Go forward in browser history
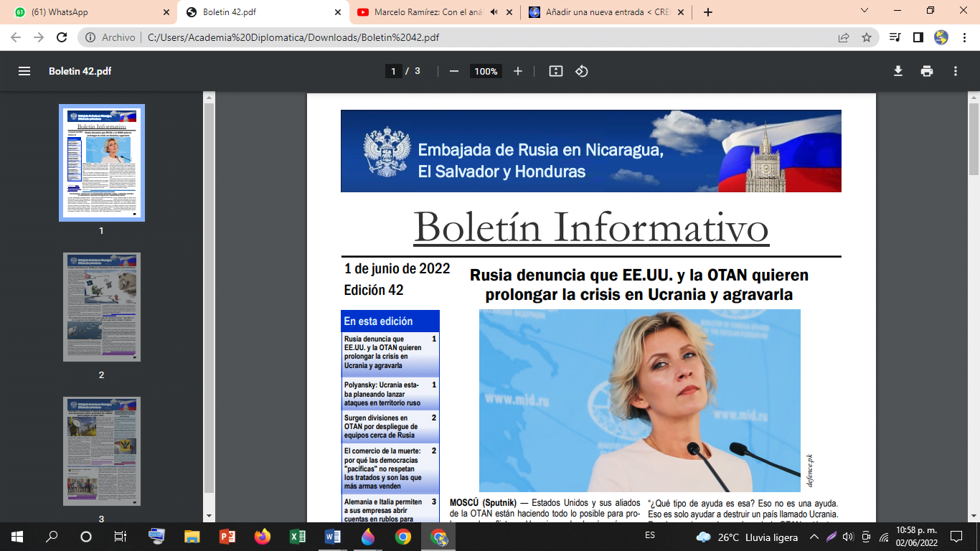Screen dimensions: 980x551 [x=39, y=37]
